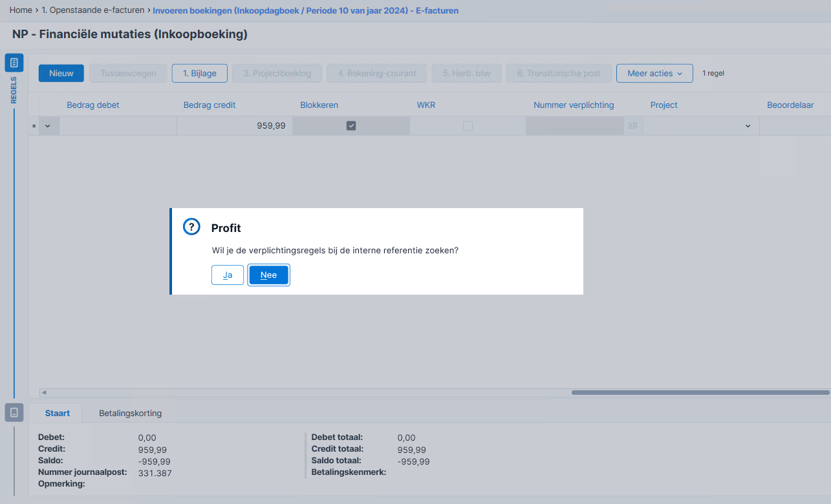The width and height of the screenshot is (831, 504).
Task: Click the horizontal scrollbar left arrow
Action: pyautogui.click(x=44, y=392)
